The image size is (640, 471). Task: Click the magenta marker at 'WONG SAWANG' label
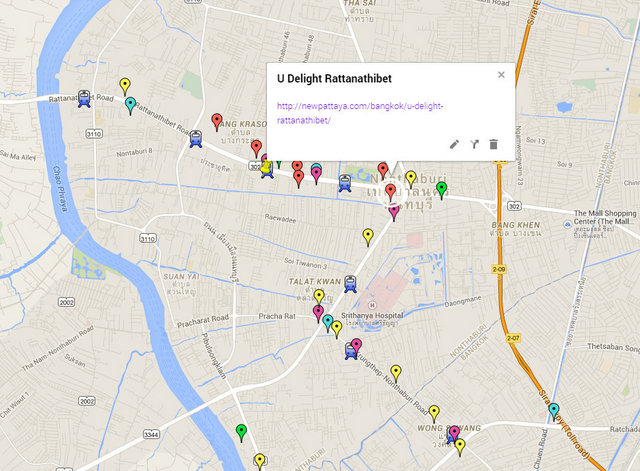point(454,434)
